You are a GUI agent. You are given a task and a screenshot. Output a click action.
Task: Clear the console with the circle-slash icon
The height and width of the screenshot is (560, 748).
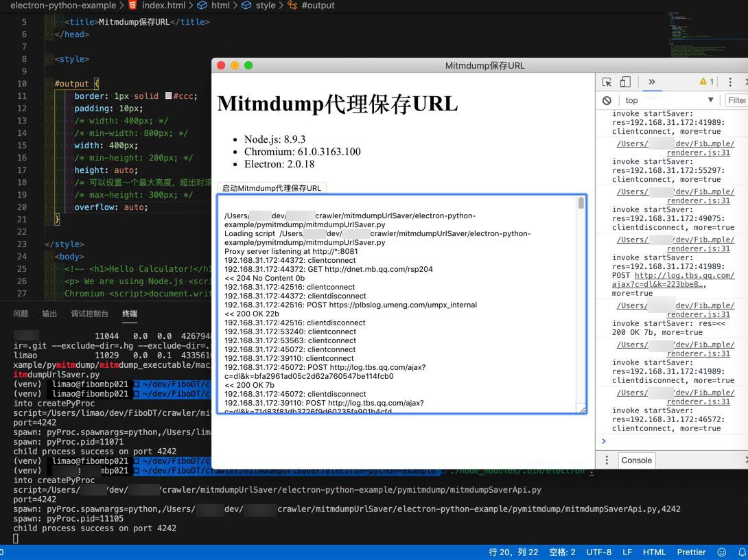[607, 100]
